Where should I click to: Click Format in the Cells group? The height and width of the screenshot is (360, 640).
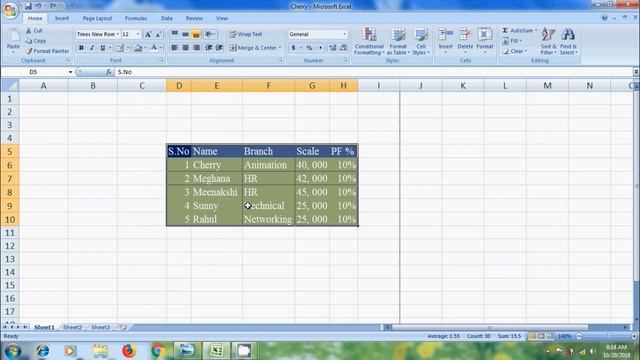pyautogui.click(x=485, y=40)
